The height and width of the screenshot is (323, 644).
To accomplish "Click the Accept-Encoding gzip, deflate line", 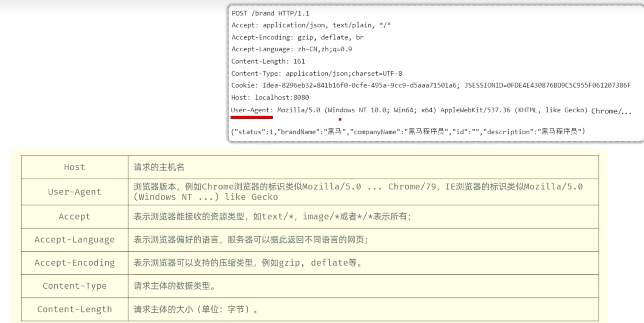I will tap(298, 38).
